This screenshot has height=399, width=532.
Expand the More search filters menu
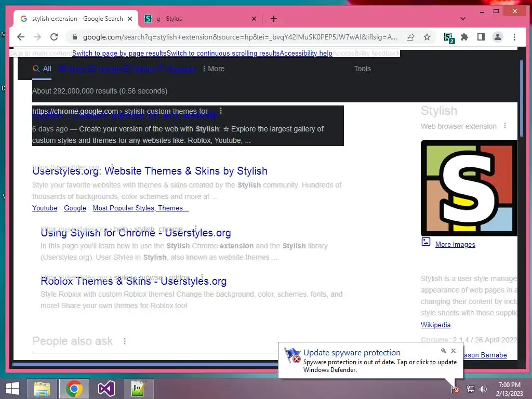214,69
